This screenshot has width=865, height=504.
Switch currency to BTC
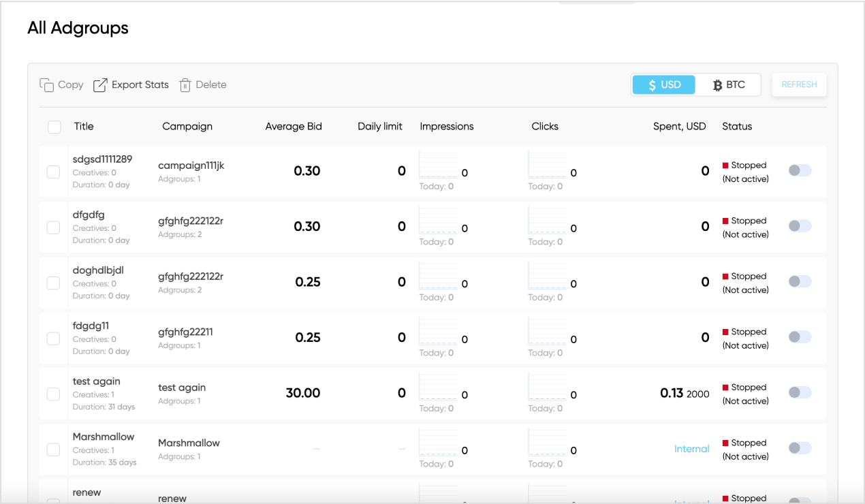click(729, 85)
